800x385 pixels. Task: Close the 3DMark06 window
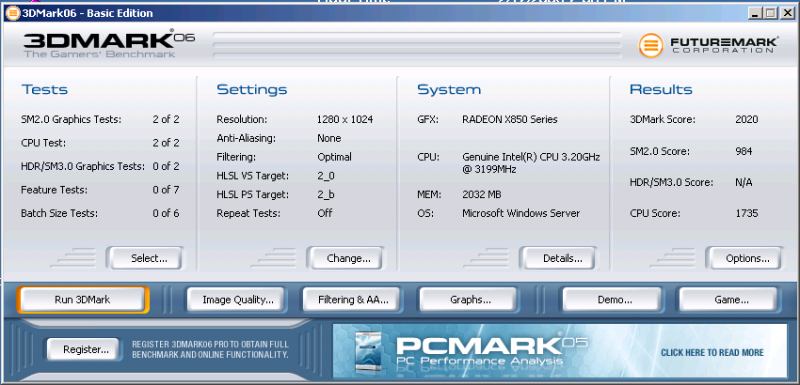pyautogui.click(x=787, y=13)
